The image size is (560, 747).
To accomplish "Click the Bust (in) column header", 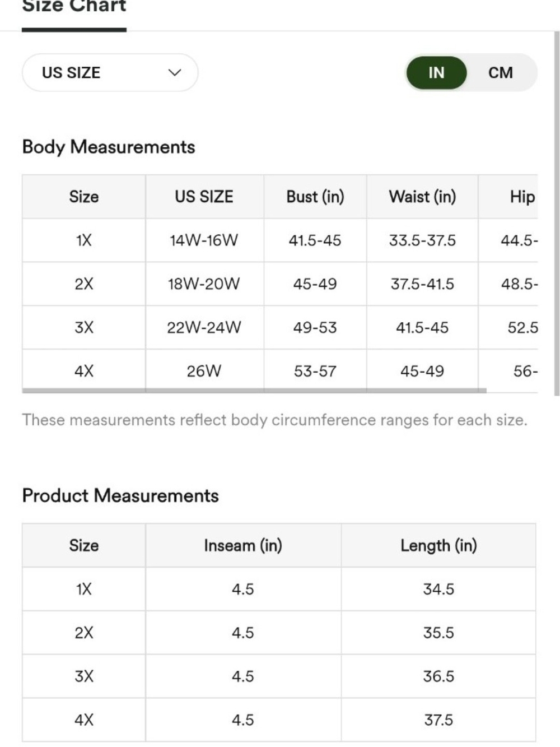I will tap(315, 197).
